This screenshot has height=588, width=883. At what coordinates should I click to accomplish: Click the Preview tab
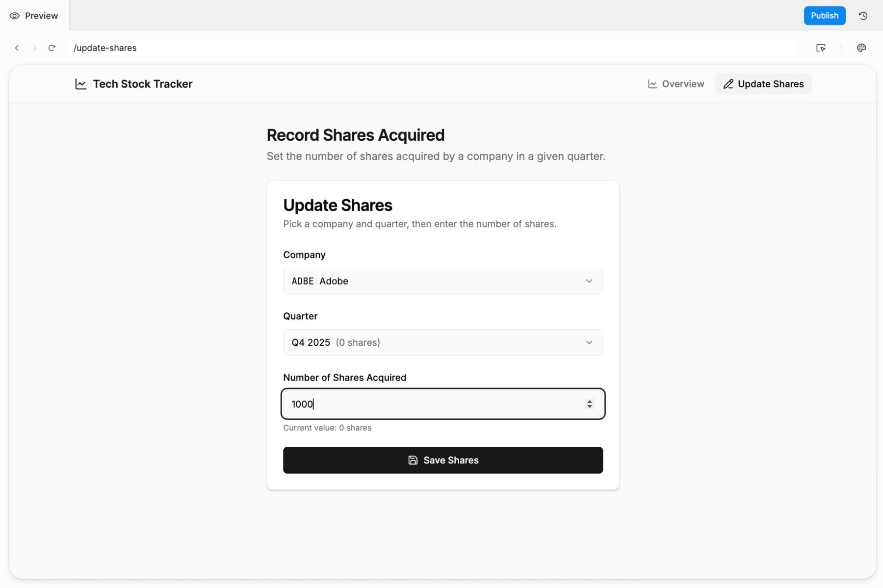[x=34, y=16]
